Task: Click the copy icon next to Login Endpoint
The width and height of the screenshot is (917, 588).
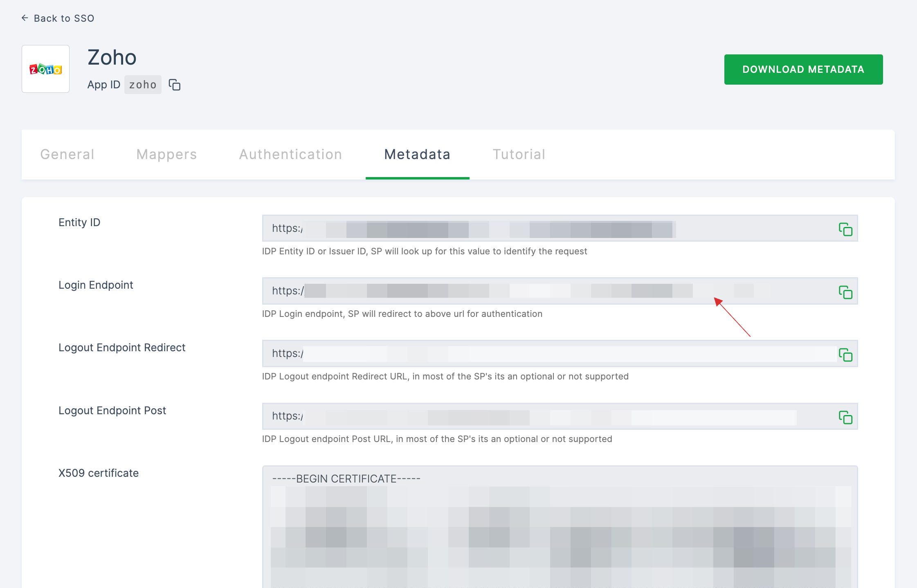Action: [x=845, y=291]
